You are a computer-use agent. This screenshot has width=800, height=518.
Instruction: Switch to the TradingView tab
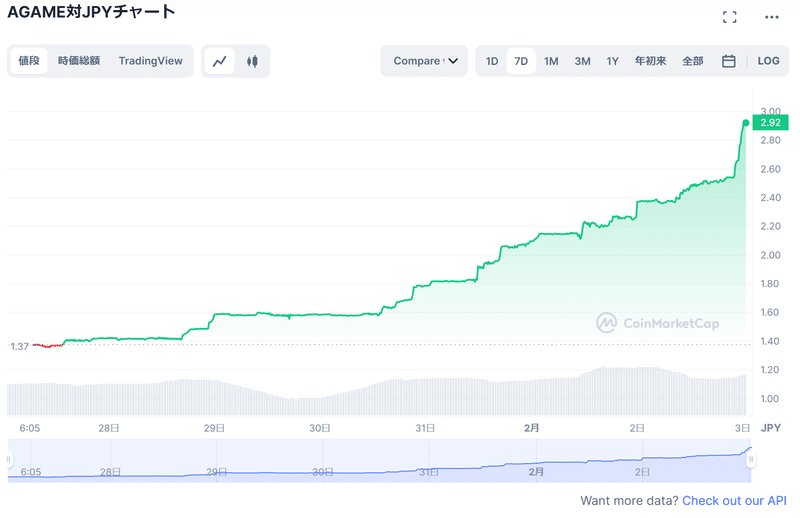[x=150, y=61]
